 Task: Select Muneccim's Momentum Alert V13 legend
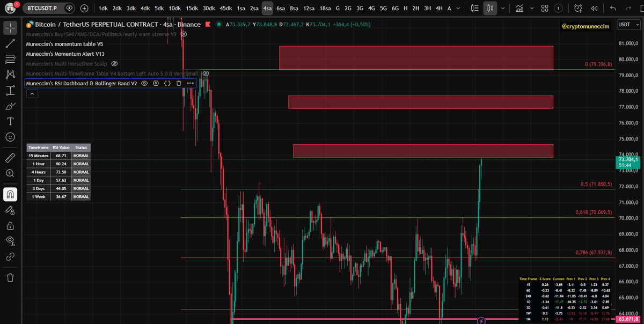(65, 54)
